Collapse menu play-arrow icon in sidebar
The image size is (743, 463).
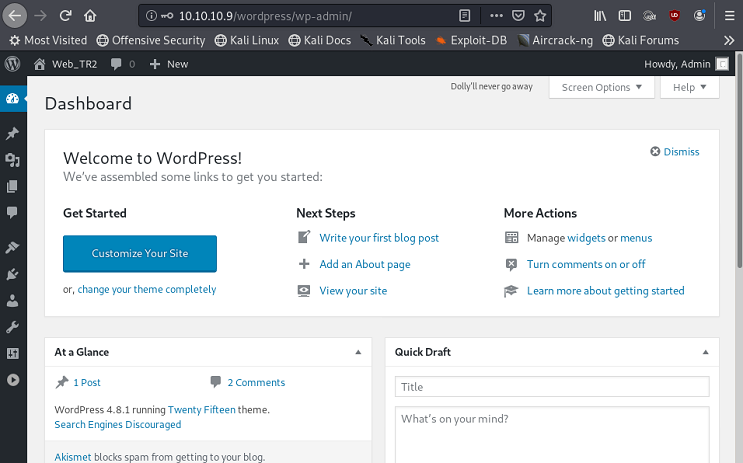pos(13,380)
